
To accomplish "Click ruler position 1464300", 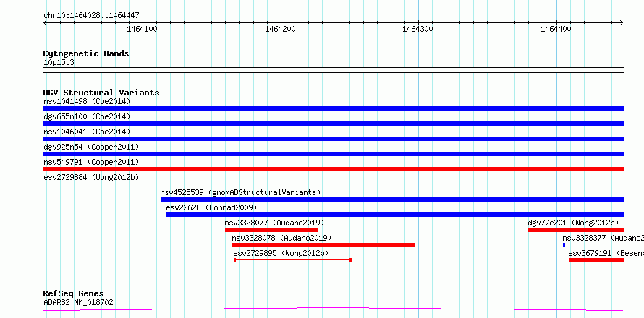I will point(418,29).
